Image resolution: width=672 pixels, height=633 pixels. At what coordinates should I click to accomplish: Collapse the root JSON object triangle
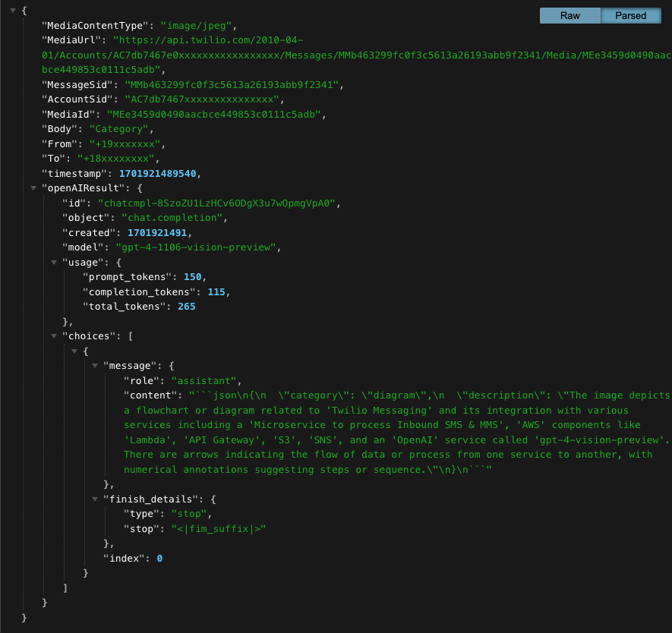coord(13,11)
